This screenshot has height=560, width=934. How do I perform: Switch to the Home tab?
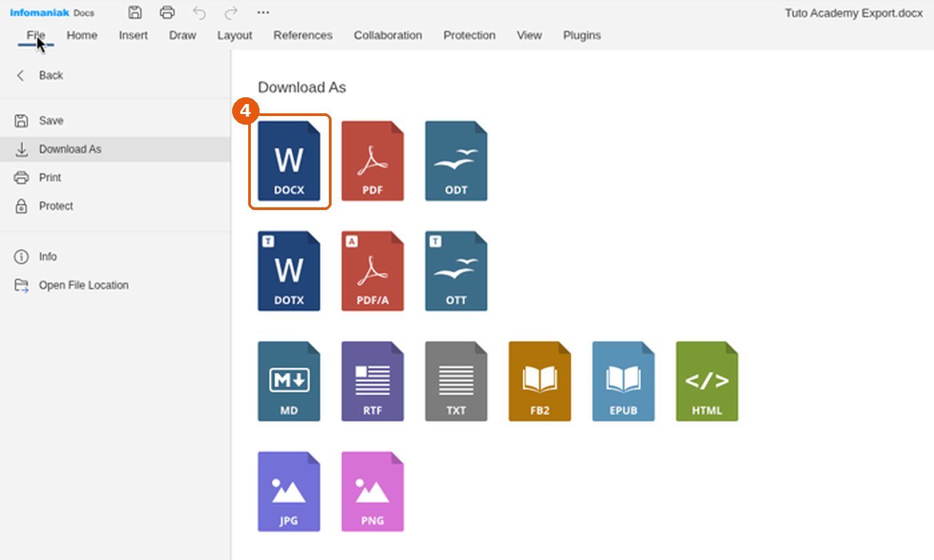(x=82, y=35)
